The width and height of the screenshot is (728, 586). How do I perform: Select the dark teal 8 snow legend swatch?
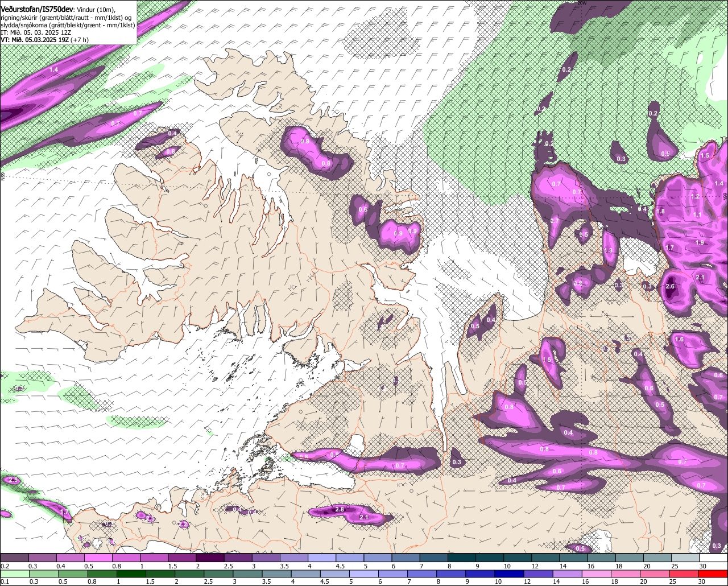[462, 558]
